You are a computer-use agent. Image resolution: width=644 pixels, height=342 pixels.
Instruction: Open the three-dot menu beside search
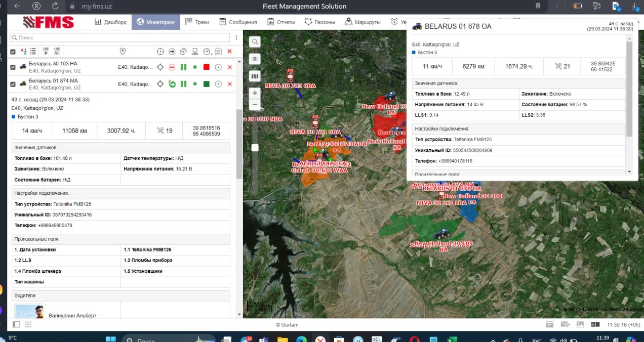(x=236, y=38)
